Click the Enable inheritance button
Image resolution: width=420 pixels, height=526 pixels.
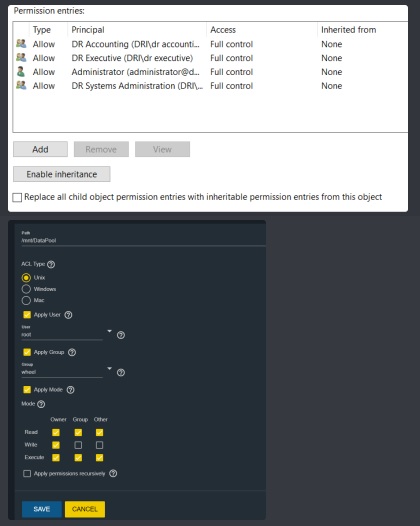click(62, 174)
